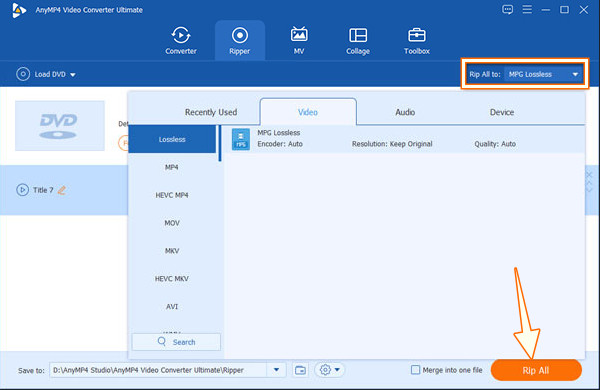Open the output folder icon
The height and width of the screenshot is (390, 600).
click(300, 370)
